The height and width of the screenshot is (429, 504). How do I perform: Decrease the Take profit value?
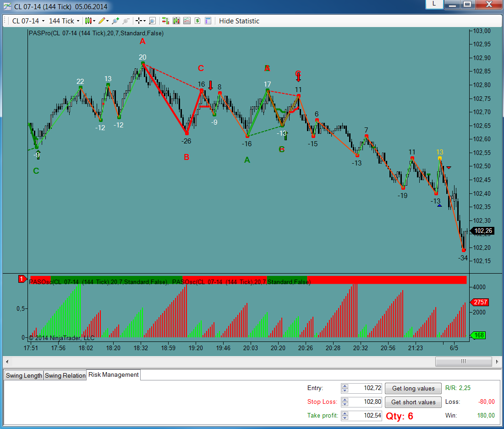tap(345, 418)
